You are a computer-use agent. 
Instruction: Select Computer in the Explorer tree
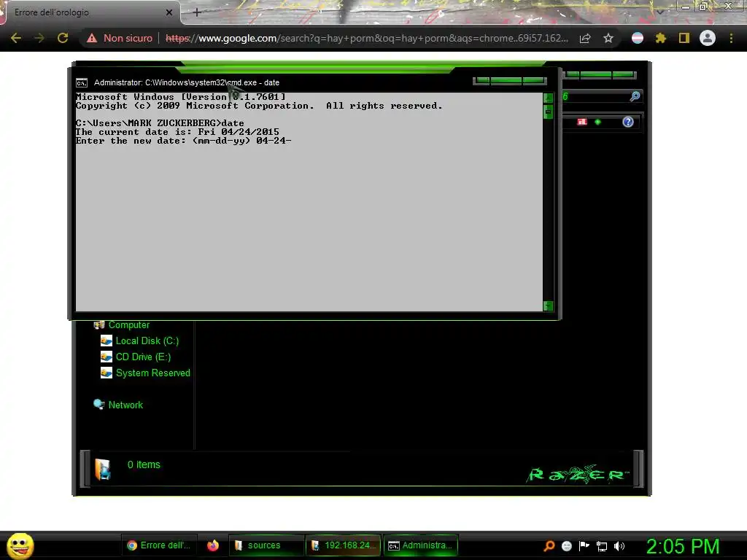pyautogui.click(x=129, y=324)
